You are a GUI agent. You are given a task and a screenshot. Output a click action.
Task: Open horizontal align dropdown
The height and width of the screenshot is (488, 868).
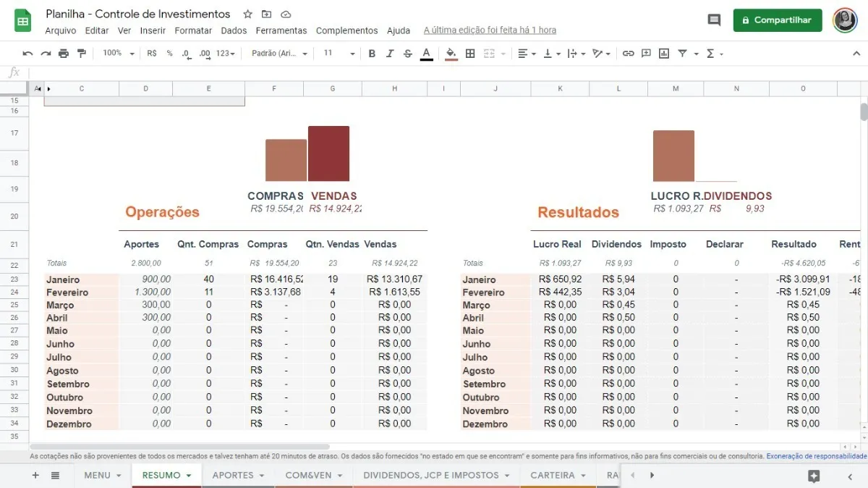tap(527, 54)
